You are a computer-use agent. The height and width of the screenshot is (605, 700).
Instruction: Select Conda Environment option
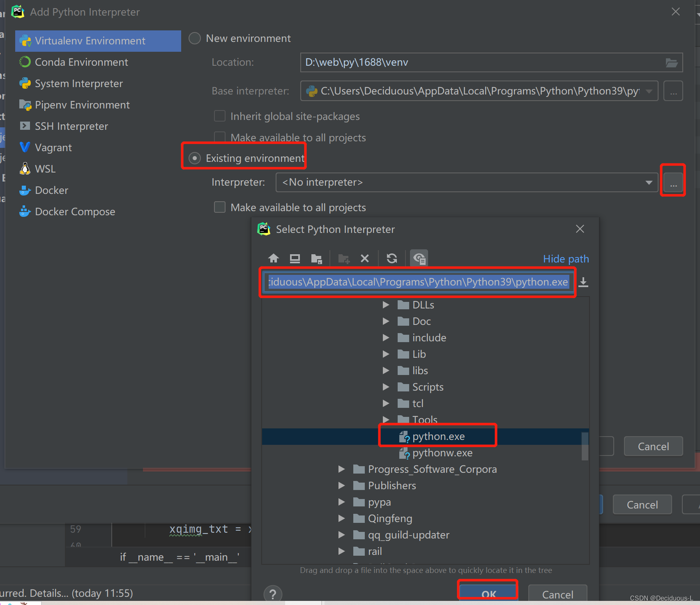[98, 62]
